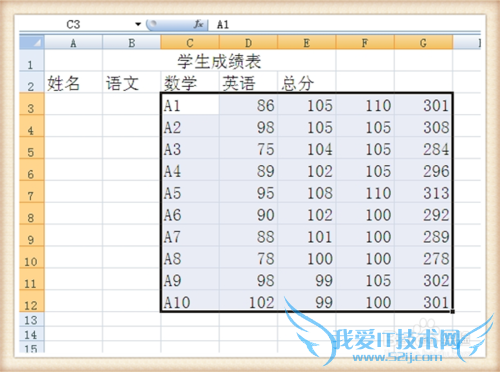The height and width of the screenshot is (372, 500).
Task: Click cell containing A6
Action: point(190,214)
